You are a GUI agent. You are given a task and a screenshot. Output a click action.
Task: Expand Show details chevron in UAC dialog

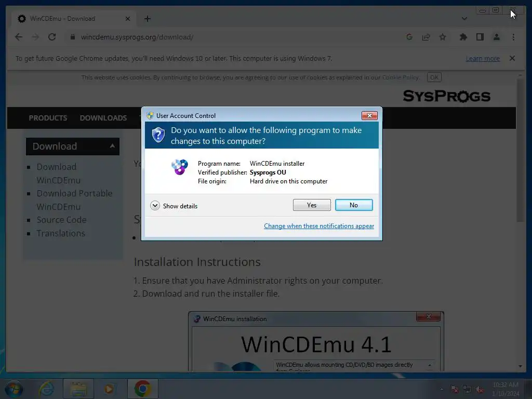pos(155,206)
